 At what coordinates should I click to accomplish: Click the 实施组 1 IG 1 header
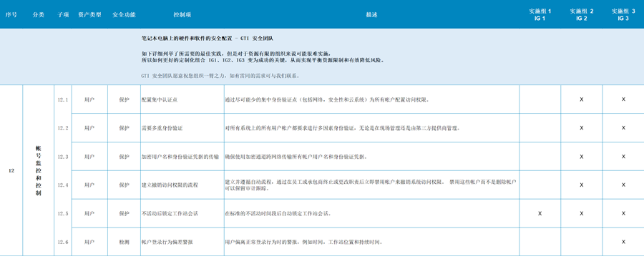tap(540, 15)
